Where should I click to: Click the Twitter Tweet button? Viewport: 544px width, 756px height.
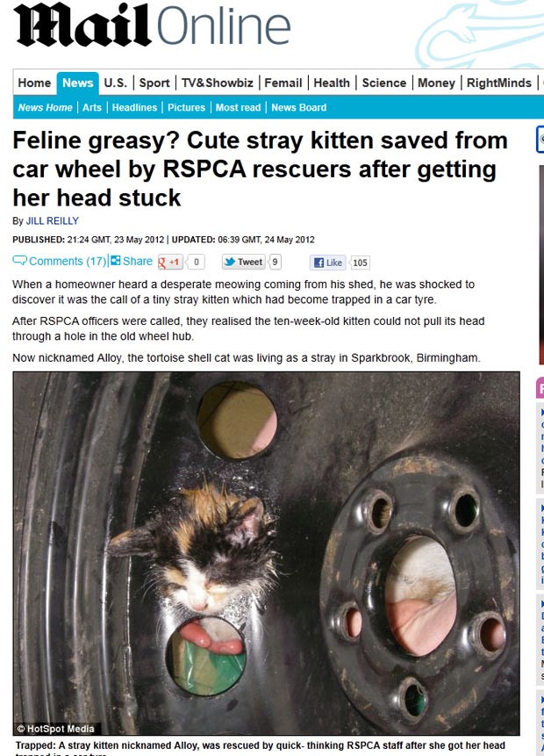(244, 262)
